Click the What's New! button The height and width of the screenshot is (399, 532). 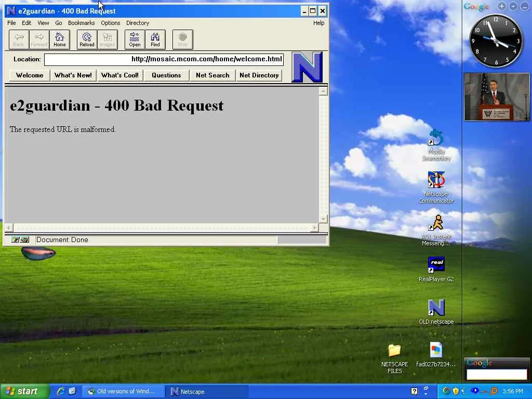[x=73, y=75]
